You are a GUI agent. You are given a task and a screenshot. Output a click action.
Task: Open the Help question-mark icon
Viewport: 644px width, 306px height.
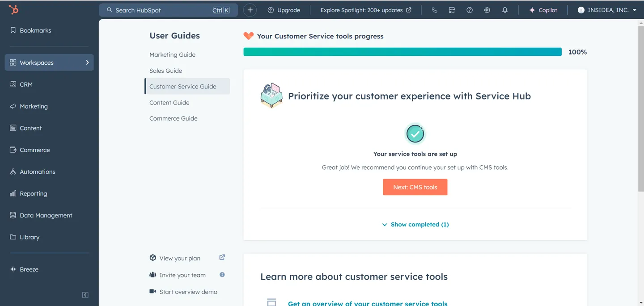pos(470,10)
